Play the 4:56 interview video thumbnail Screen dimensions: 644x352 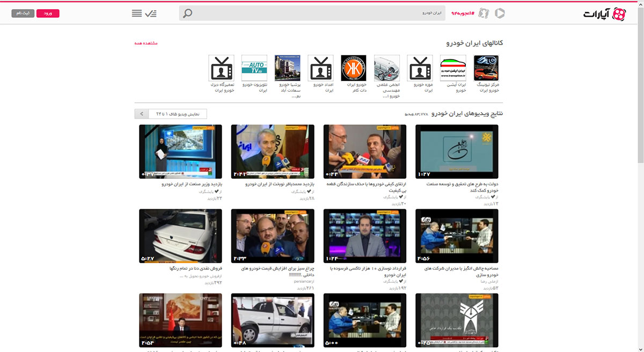(457, 236)
